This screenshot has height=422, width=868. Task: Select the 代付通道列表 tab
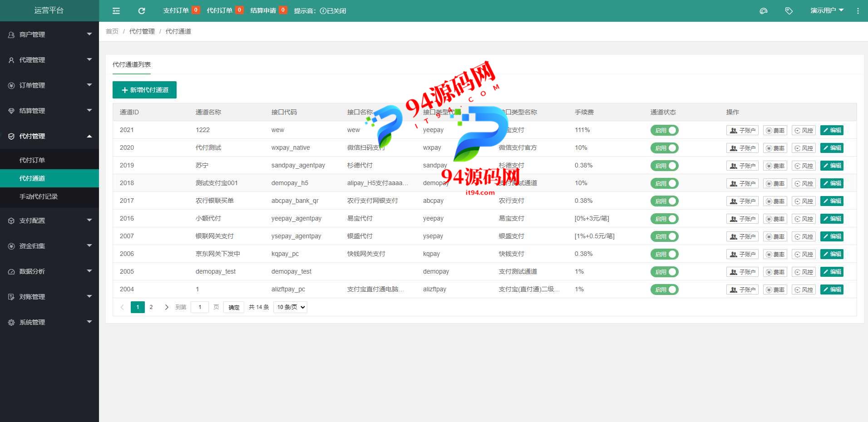click(132, 64)
